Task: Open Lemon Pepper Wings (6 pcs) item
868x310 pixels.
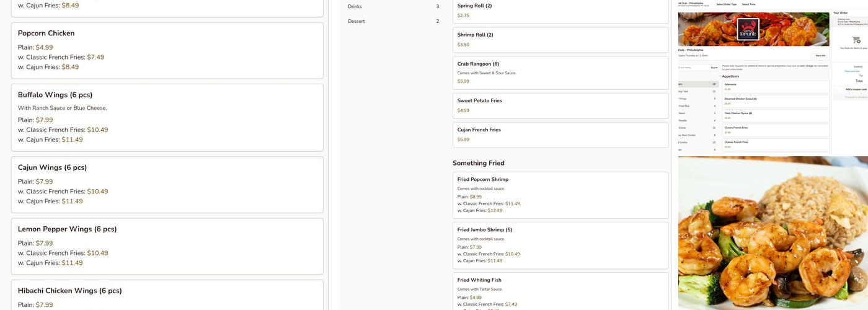Action: pos(167,246)
